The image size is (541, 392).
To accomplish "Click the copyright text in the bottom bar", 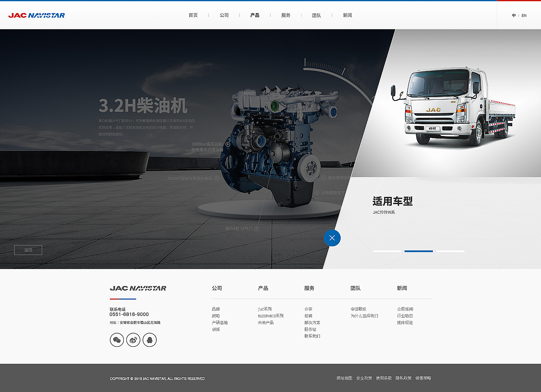I will pos(157,378).
